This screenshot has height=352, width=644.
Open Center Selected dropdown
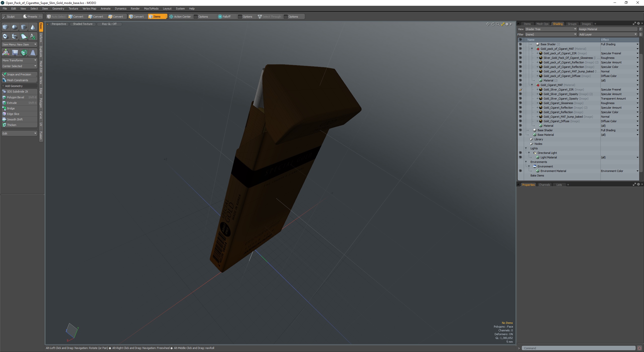coord(19,66)
